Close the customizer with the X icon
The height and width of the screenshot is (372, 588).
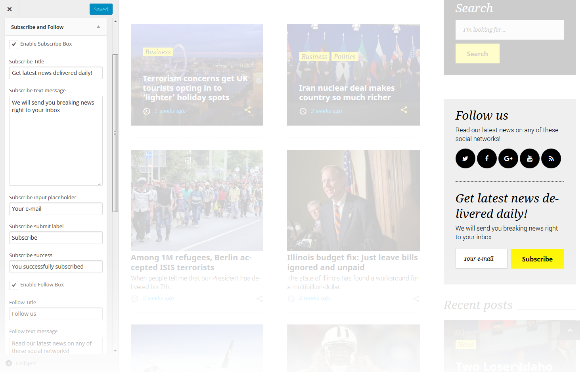10,9
